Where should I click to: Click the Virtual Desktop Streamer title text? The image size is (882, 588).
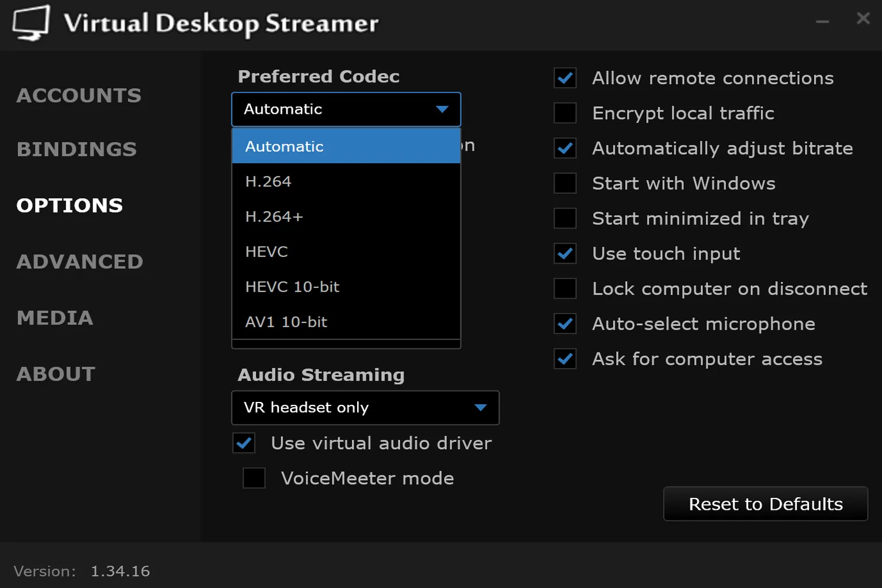221,24
